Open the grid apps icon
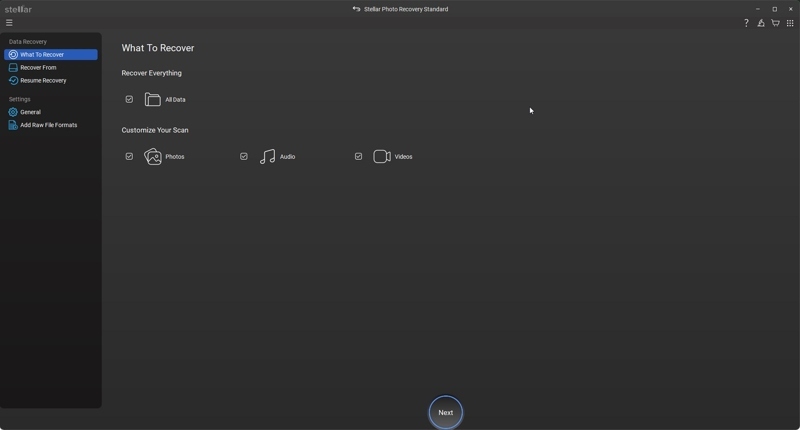This screenshot has height=430, width=800. click(x=790, y=23)
